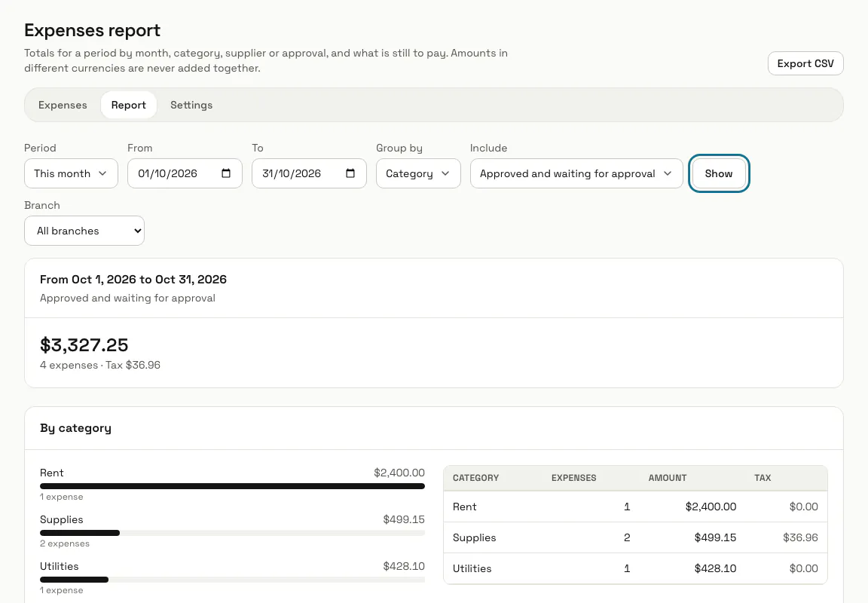Click the Supplies amount bar

coord(232,533)
